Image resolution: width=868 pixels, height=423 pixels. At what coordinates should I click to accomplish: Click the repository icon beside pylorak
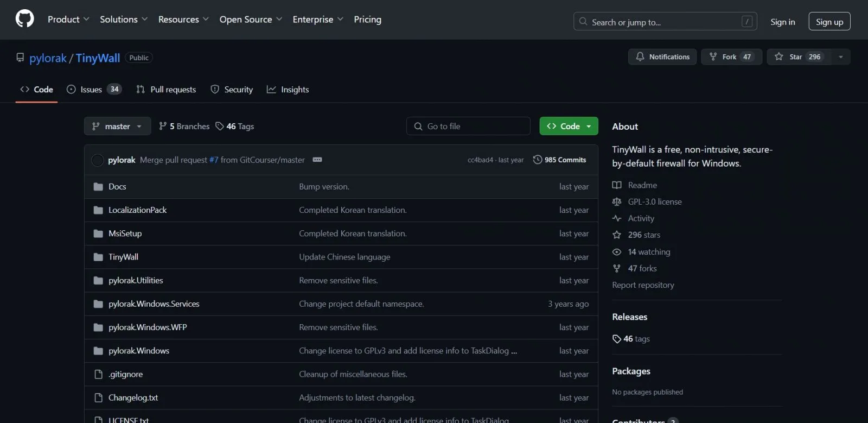tap(20, 58)
